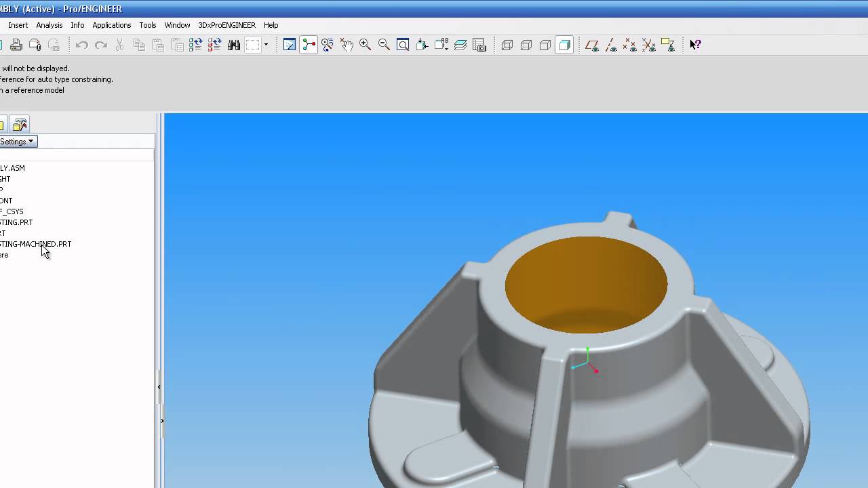Click the Send mail with link icon
868x488 pixels.
tap(54, 45)
